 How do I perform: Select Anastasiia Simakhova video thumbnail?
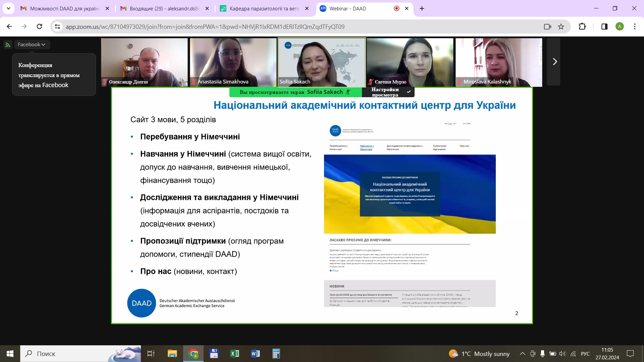point(233,62)
